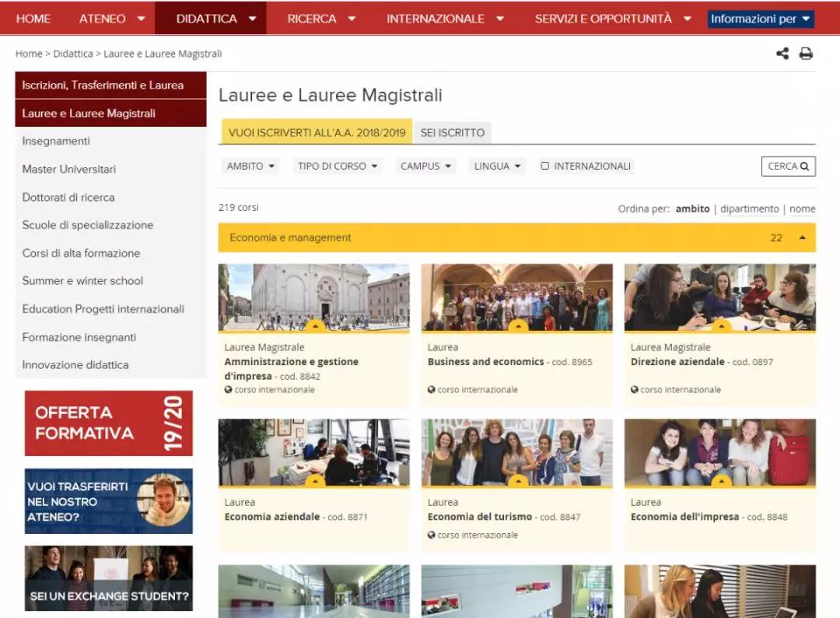Click the magnifier CERCA search button
Viewport: 840px width, 618px height.
[x=788, y=167]
